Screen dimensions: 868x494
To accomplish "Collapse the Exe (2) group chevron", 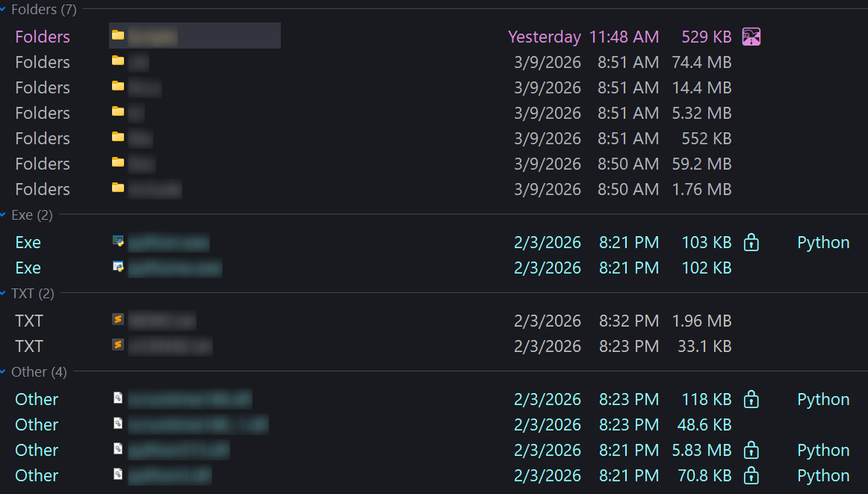I will 3,215.
